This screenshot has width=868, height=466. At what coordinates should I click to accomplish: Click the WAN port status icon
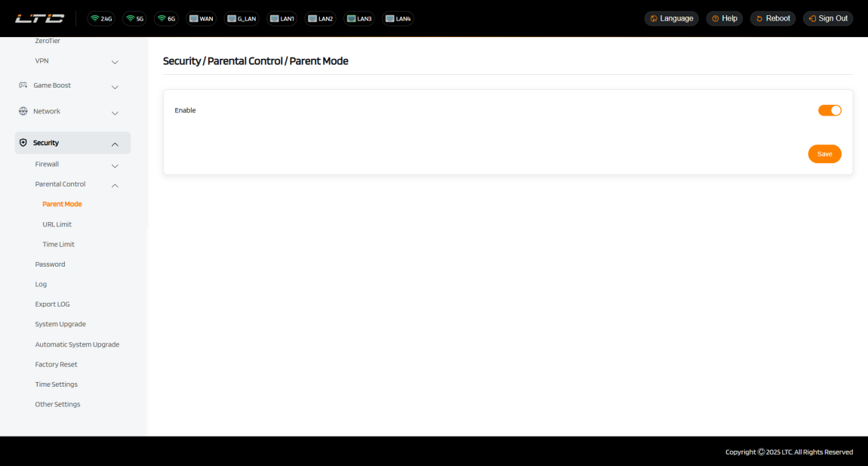click(201, 19)
